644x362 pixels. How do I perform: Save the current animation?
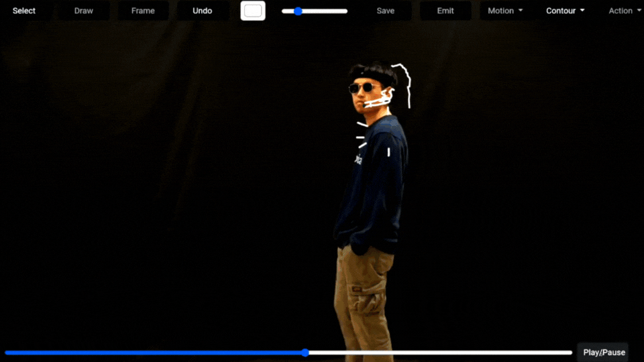tap(386, 11)
